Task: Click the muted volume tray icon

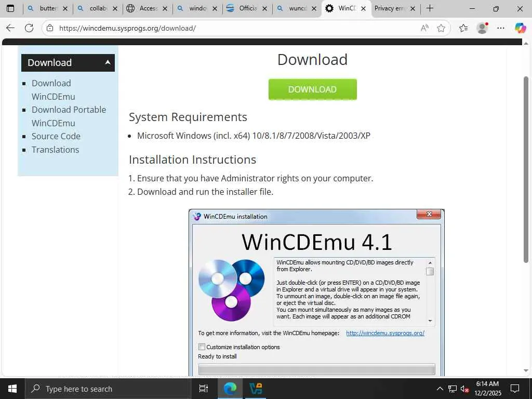Action: point(465,389)
